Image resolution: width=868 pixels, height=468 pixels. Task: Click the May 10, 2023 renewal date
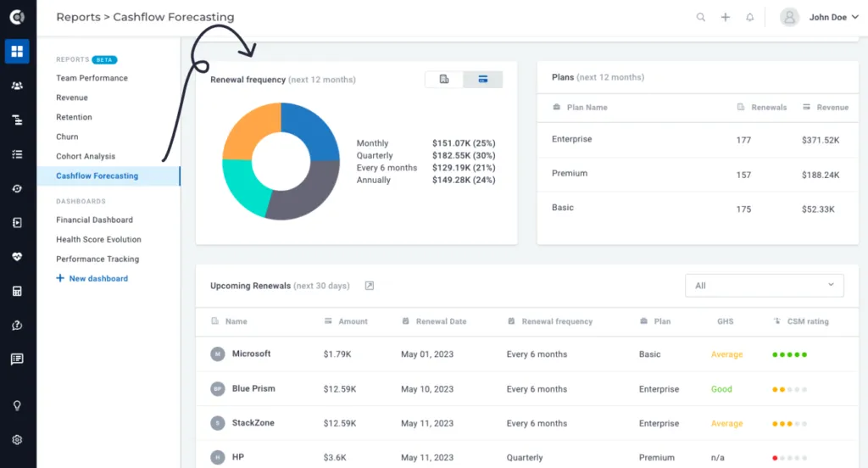click(427, 389)
